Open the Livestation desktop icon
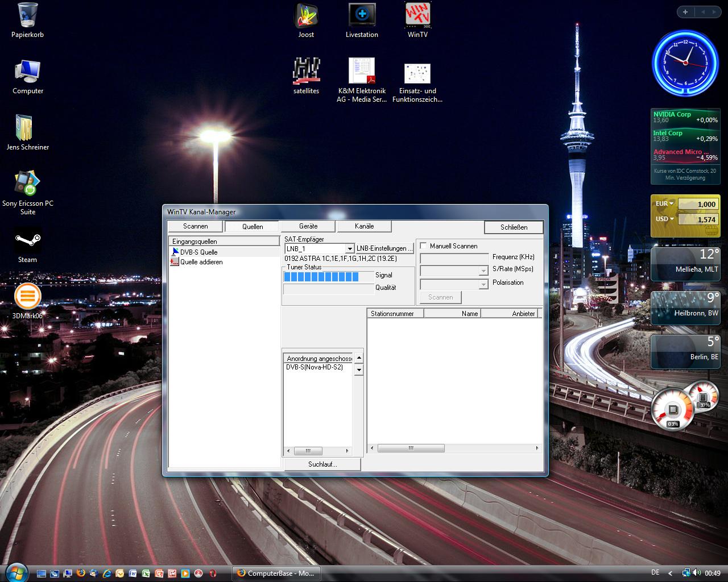The image size is (728, 582). click(362, 15)
